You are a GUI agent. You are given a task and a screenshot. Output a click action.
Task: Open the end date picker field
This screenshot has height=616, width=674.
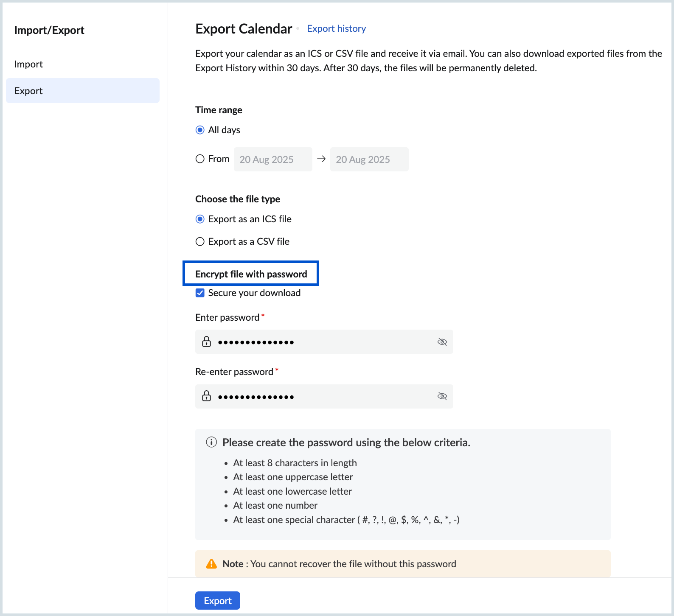[x=369, y=160]
